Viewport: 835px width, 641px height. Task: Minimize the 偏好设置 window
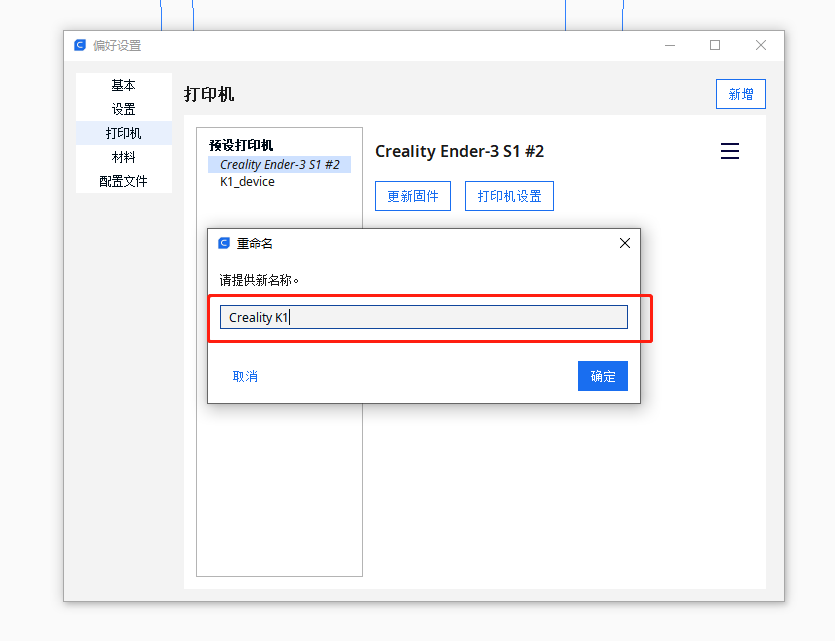670,45
